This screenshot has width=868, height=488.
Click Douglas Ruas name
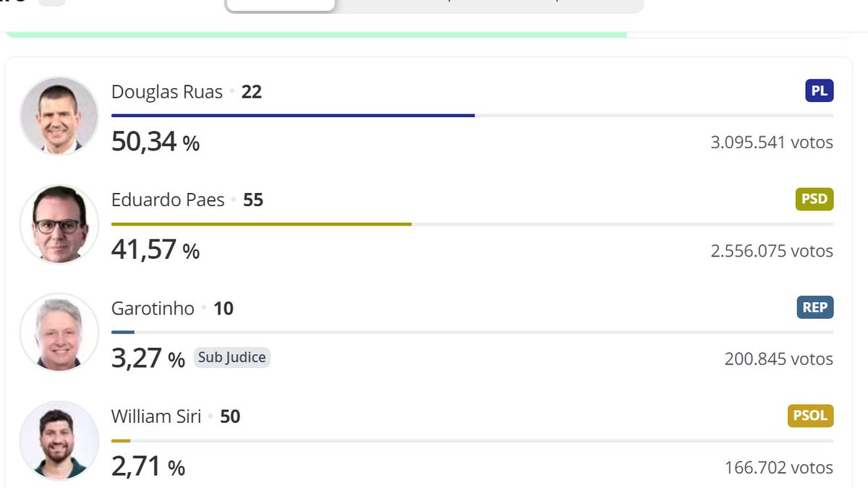[167, 92]
